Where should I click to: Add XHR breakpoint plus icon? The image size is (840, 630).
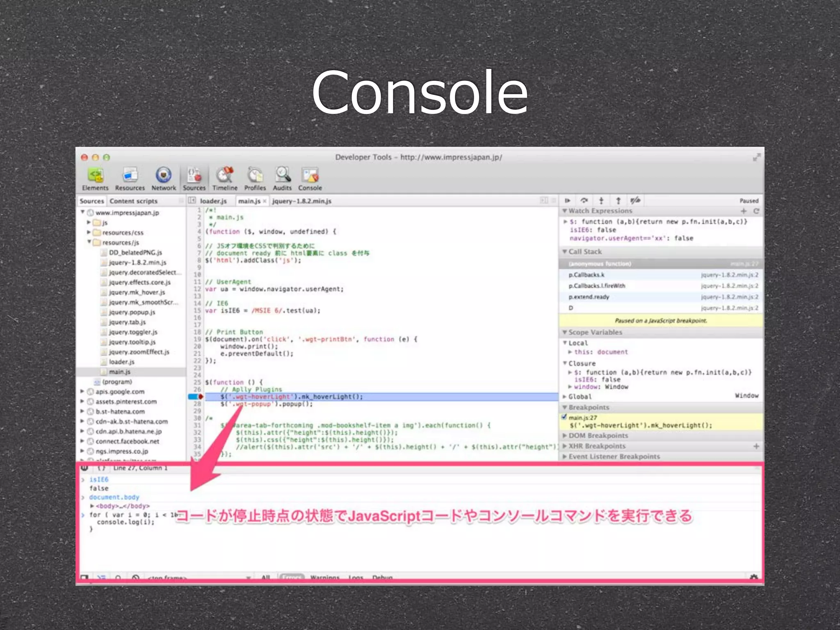coord(756,446)
